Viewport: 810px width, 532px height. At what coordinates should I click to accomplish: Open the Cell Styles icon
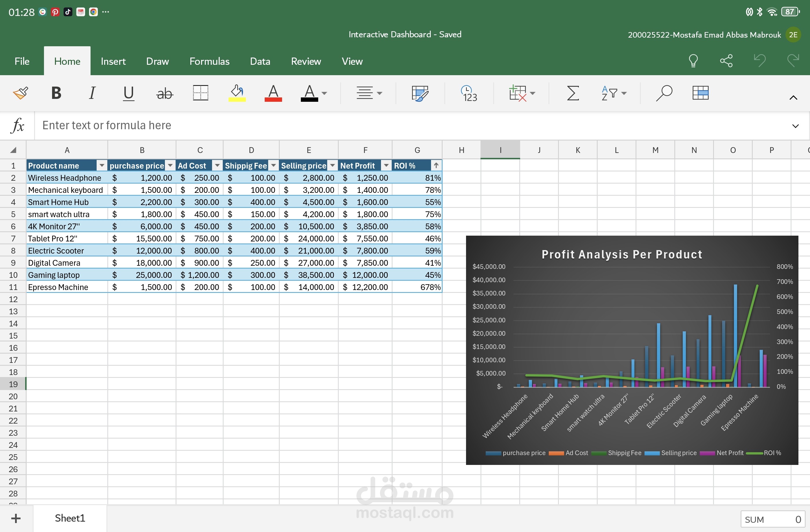point(420,93)
